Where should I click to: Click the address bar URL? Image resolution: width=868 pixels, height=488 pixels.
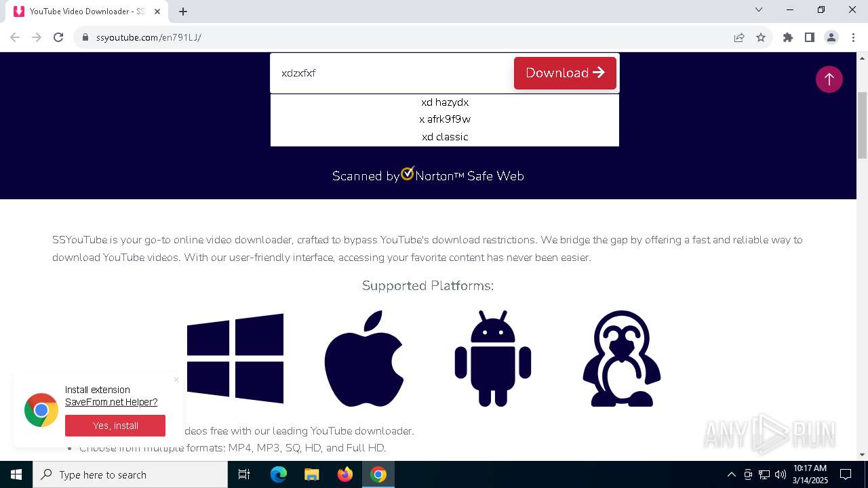pos(149,37)
